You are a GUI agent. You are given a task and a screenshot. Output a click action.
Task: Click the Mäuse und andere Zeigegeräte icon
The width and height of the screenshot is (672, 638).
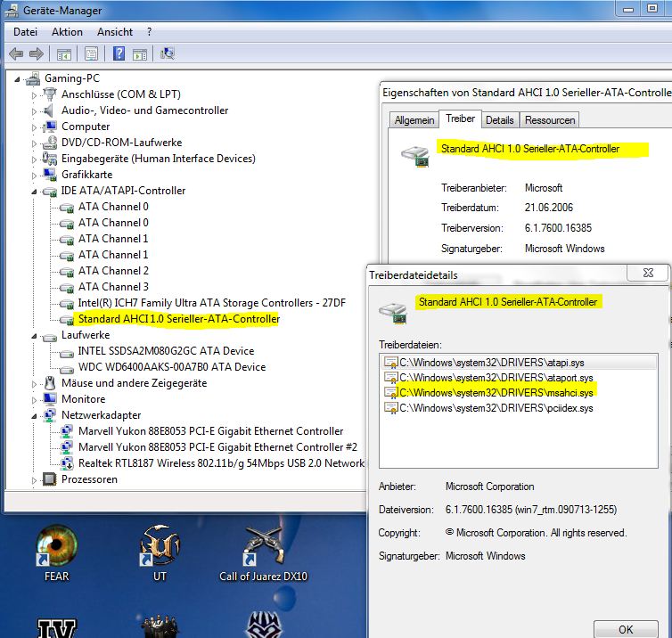50,383
